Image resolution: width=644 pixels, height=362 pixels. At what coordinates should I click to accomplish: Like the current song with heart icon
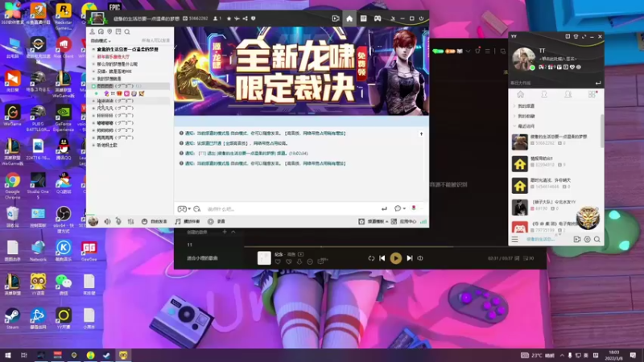coord(278,261)
